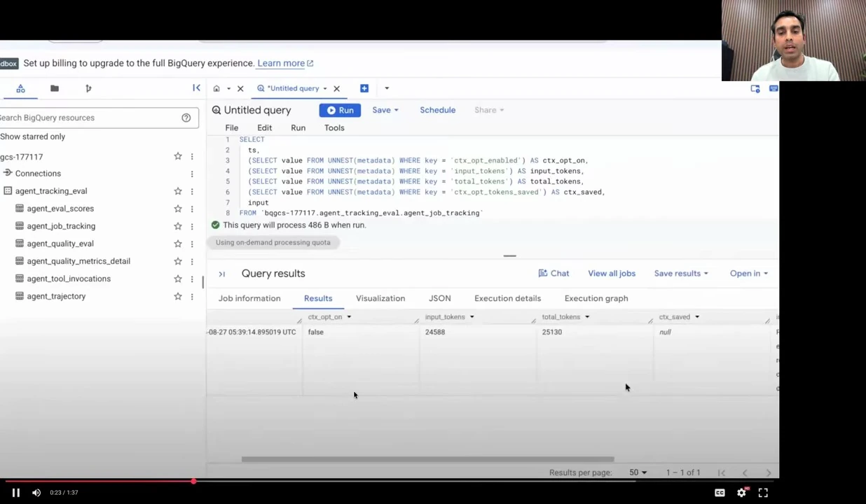Open the Run menu

coord(298,127)
